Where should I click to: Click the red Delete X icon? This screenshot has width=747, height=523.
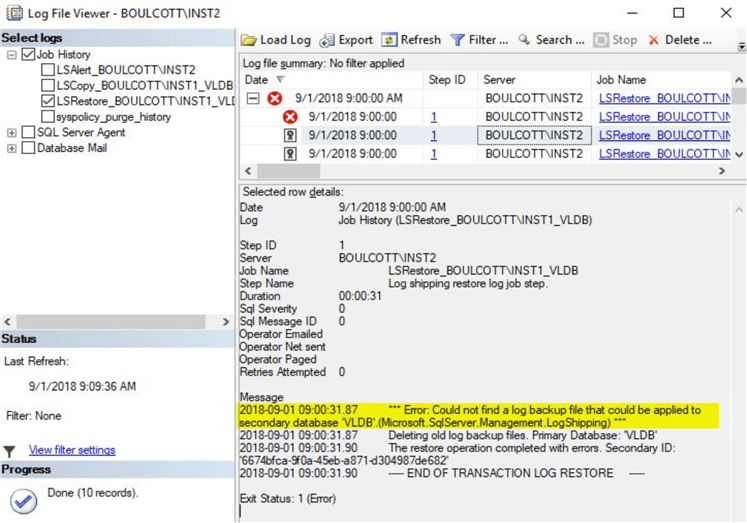654,40
